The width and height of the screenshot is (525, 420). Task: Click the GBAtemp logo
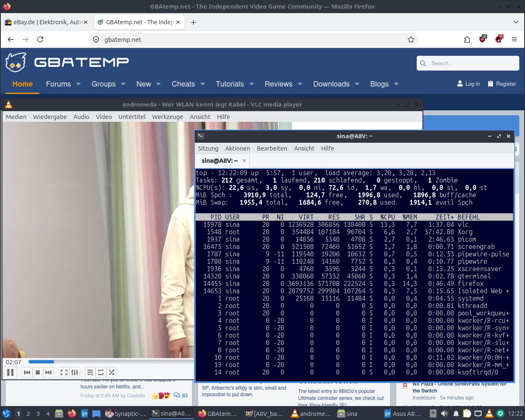[67, 62]
